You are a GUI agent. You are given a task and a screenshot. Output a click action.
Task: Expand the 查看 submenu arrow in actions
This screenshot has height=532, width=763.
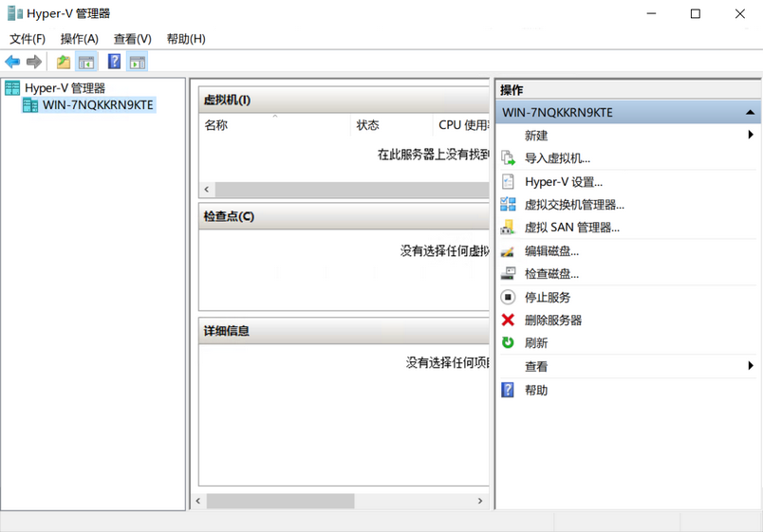[751, 366]
